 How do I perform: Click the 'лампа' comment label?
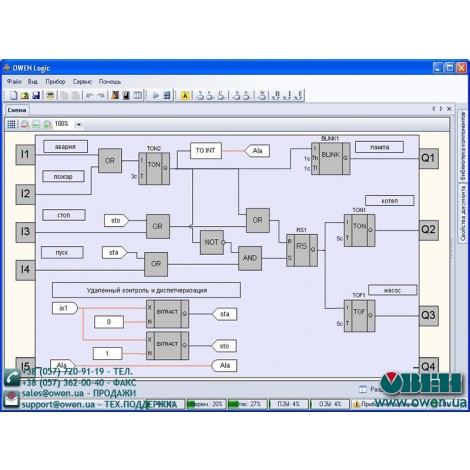coord(379,147)
